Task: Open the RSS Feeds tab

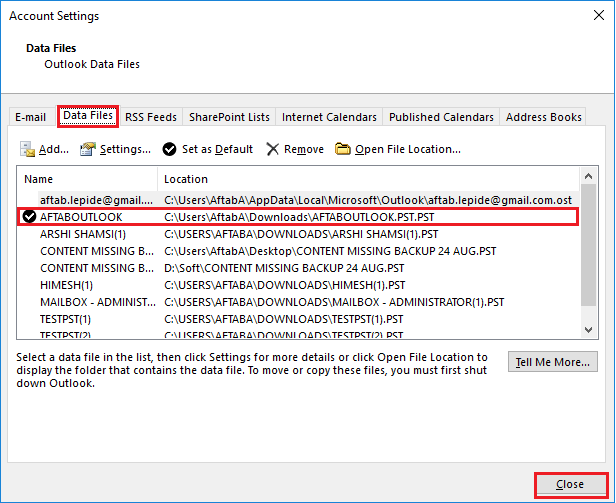Action: click(x=151, y=117)
